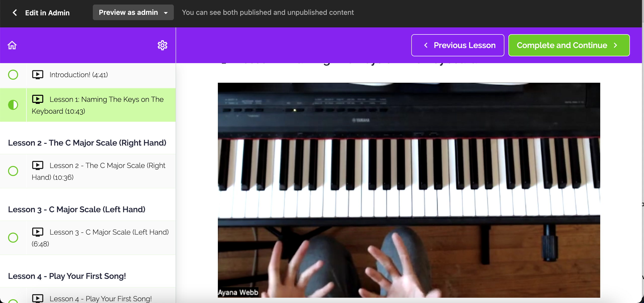This screenshot has height=303, width=644.
Task: Mark the Lesson 2 Right Hand circle complete
Action: point(13,171)
